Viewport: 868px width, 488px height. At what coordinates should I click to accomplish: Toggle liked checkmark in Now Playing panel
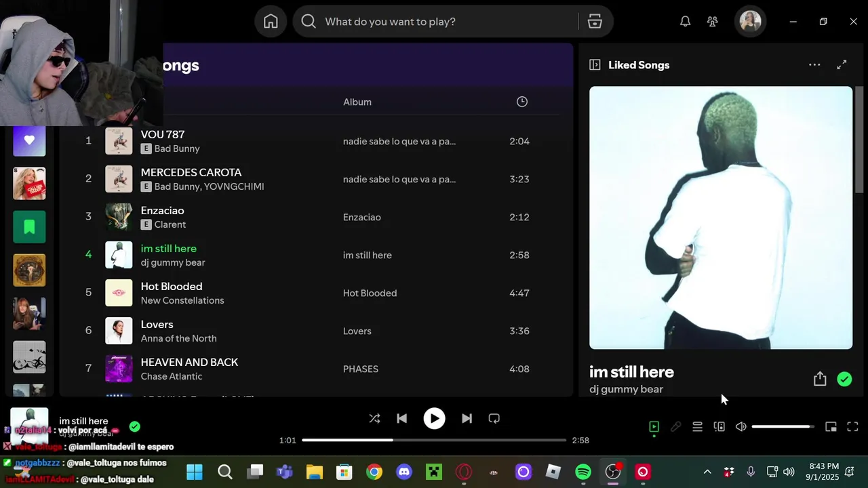pyautogui.click(x=844, y=380)
